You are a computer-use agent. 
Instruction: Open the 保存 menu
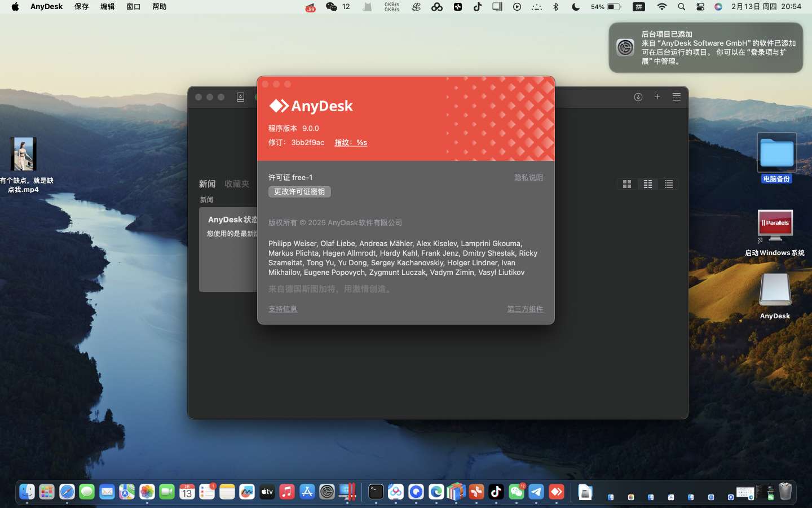coord(81,7)
